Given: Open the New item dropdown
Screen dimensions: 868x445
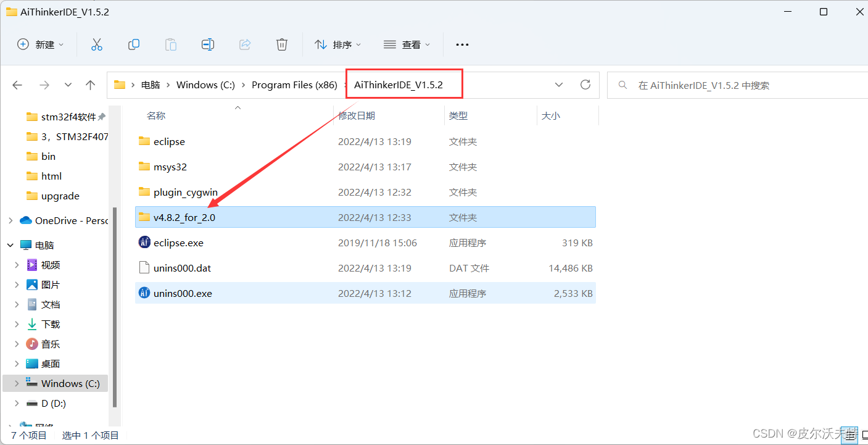Looking at the screenshot, I should point(40,44).
